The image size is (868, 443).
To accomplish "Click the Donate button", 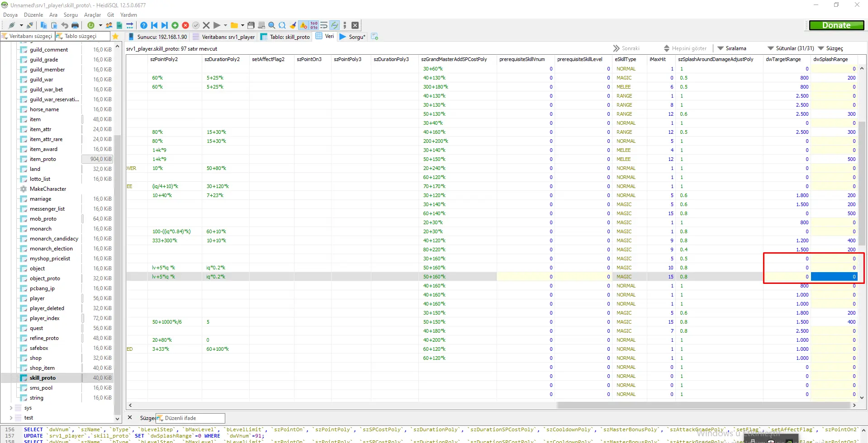I will 836,25.
